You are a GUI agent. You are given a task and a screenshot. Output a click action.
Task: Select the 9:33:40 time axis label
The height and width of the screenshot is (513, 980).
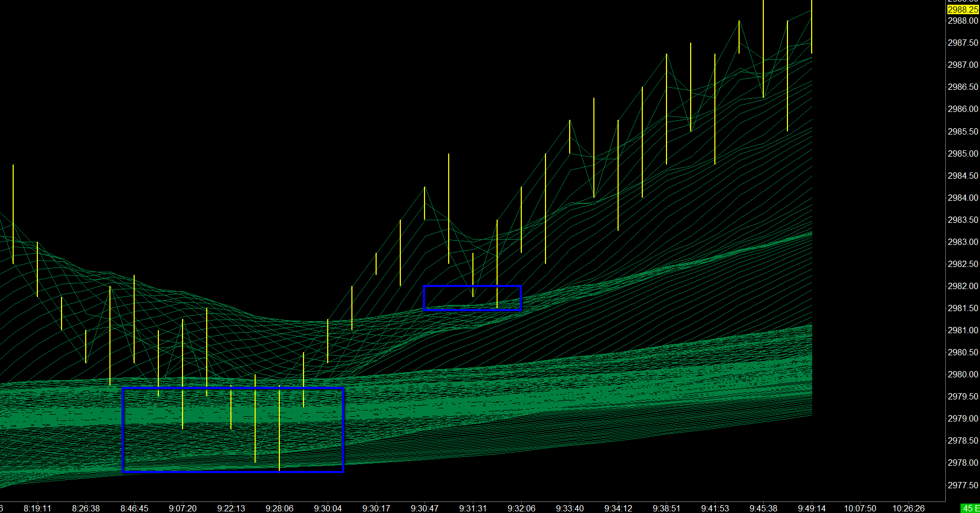click(570, 508)
